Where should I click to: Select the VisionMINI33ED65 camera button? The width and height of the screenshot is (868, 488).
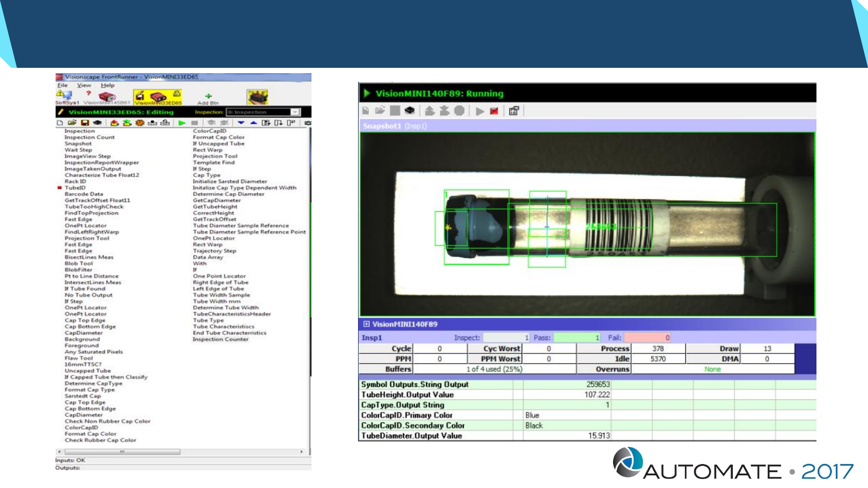coord(158,97)
